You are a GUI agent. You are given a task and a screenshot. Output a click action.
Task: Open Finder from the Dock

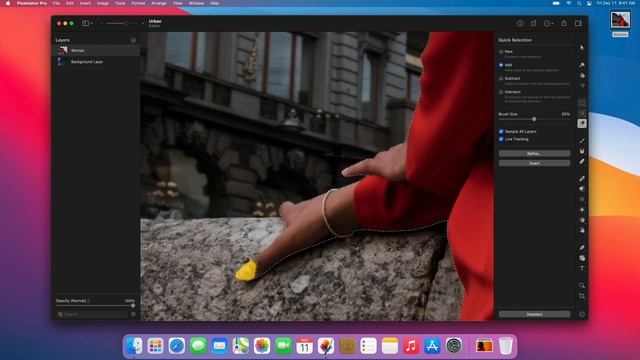tap(134, 346)
